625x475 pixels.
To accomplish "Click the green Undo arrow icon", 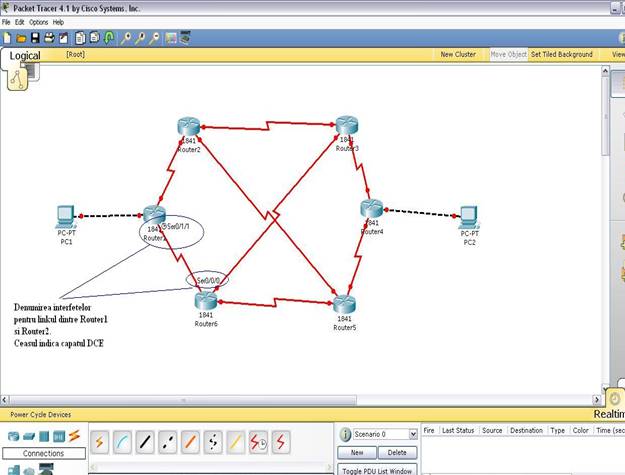I will pyautogui.click(x=109, y=38).
